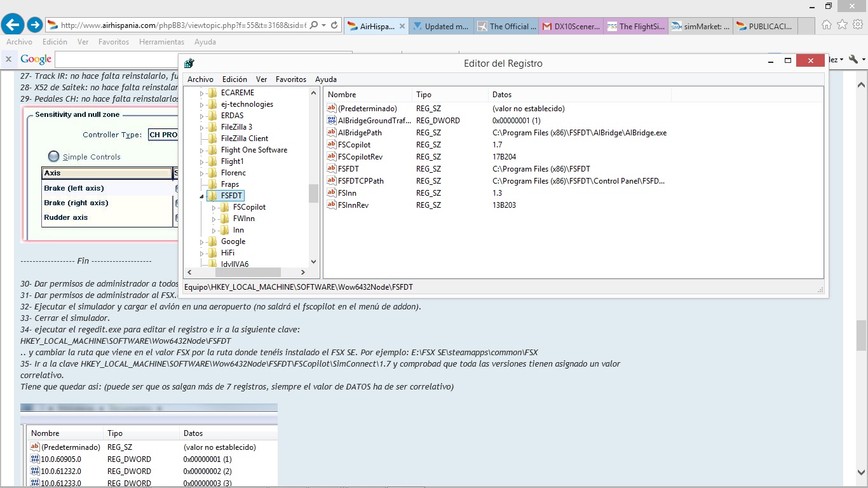Expand the FWInn subkey

coord(214,219)
